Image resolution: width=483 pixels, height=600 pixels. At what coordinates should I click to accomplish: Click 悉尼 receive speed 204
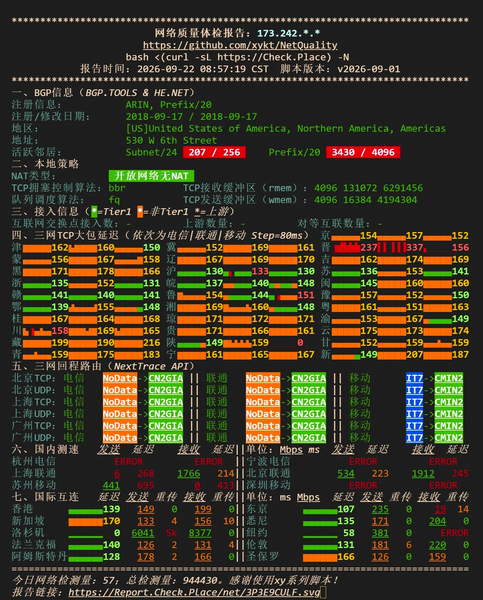[437, 521]
